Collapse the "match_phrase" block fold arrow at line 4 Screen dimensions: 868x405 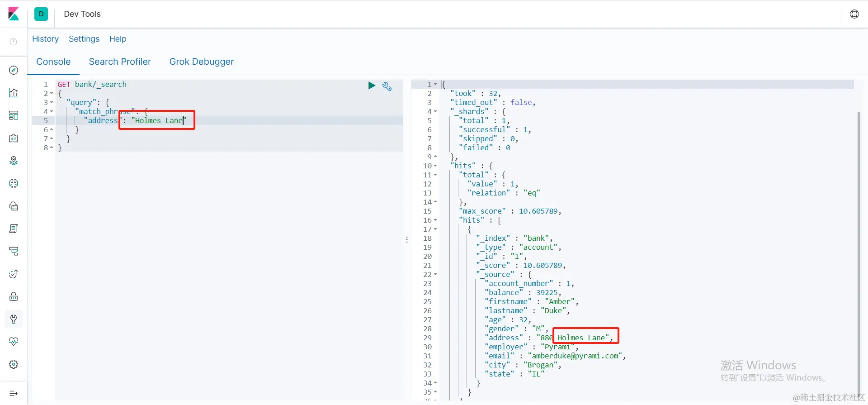coord(52,112)
